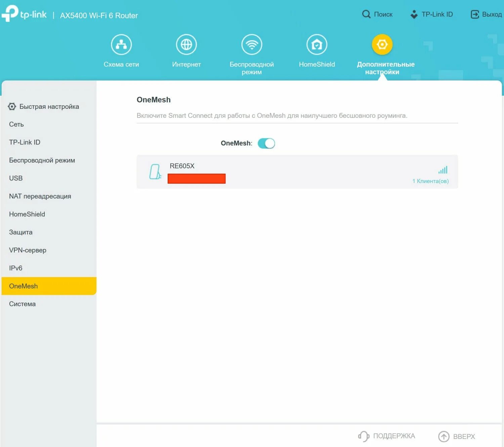Click the Выход logout text
This screenshot has height=447, width=504.
coord(492,14)
